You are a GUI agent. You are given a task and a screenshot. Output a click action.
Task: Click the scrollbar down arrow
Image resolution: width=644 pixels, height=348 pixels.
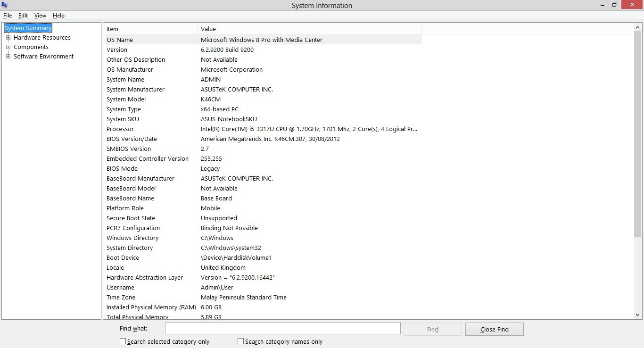[638, 315]
